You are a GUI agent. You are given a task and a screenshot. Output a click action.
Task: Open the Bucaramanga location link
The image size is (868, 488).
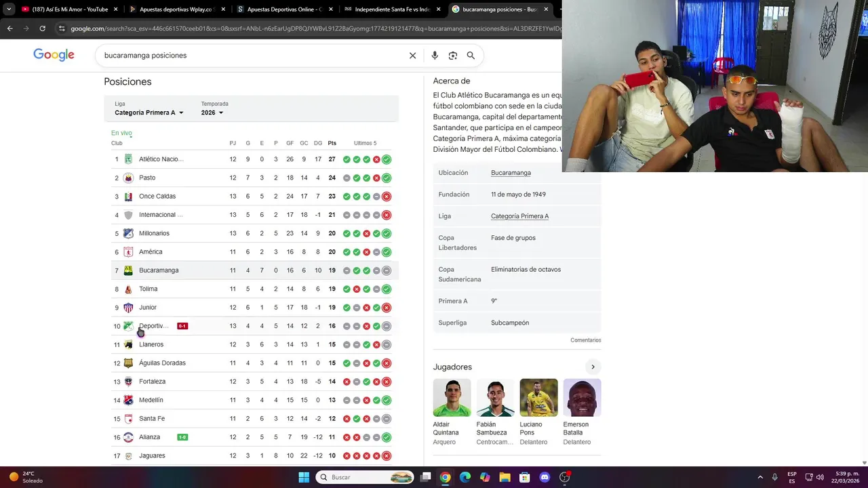pos(511,173)
